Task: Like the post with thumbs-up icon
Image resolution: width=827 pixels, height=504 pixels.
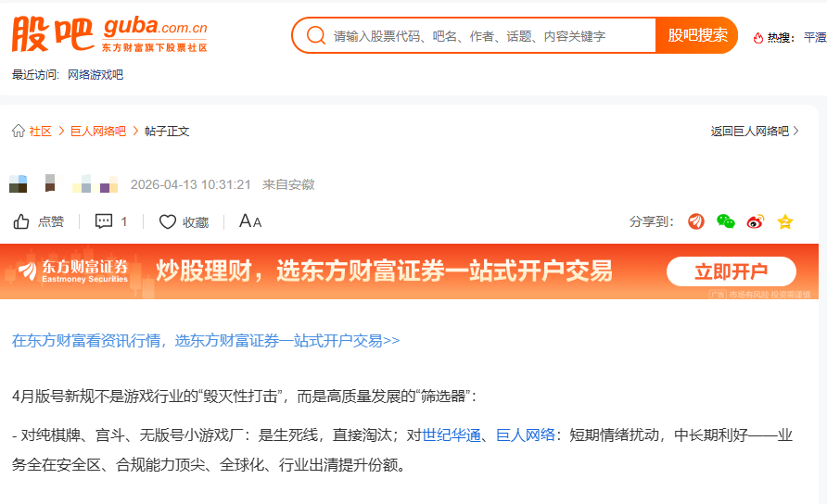Action: [21, 222]
